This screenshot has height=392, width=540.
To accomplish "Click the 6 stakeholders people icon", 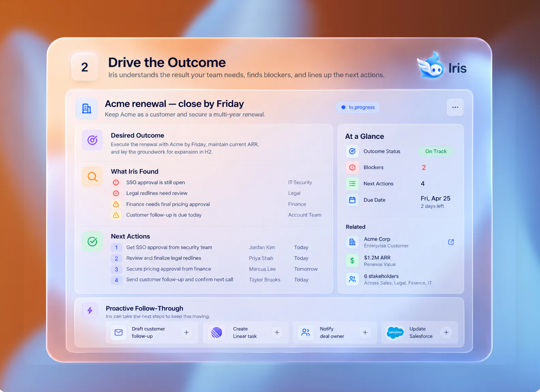I will 352,279.
